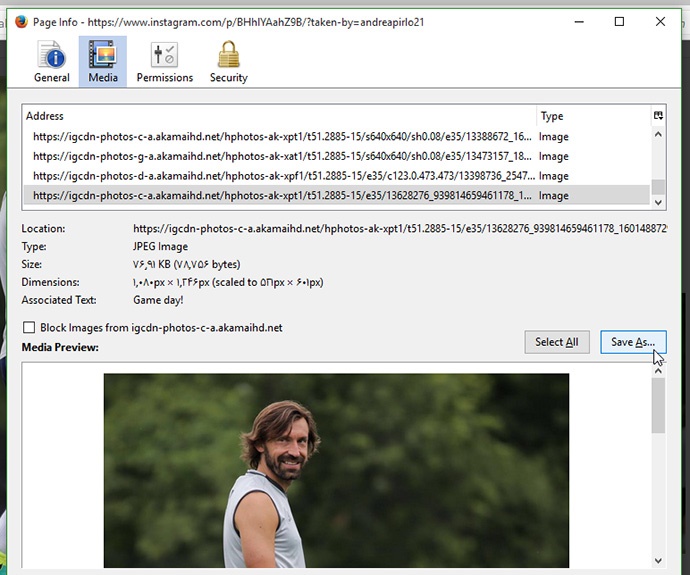
Task: Click the Dimensions value text
Action: point(228,282)
